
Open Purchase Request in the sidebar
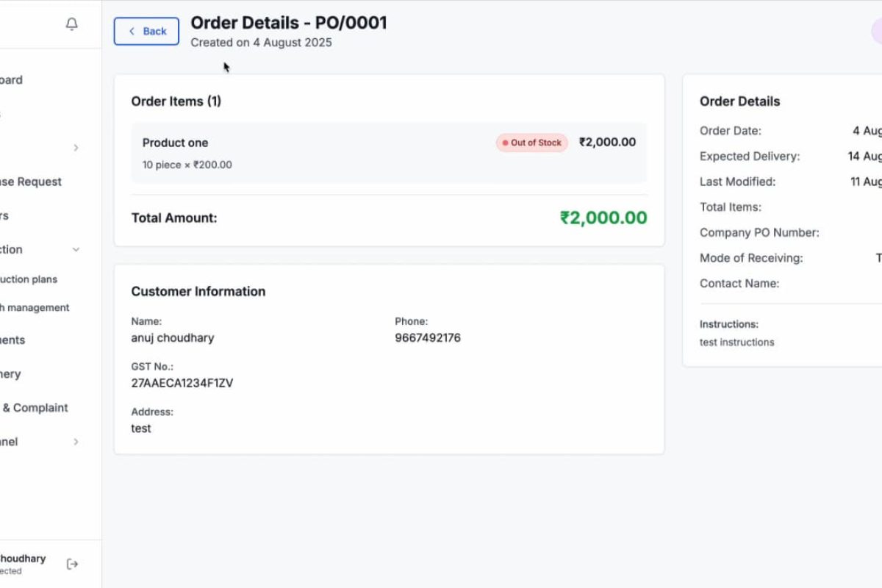pyautogui.click(x=31, y=182)
